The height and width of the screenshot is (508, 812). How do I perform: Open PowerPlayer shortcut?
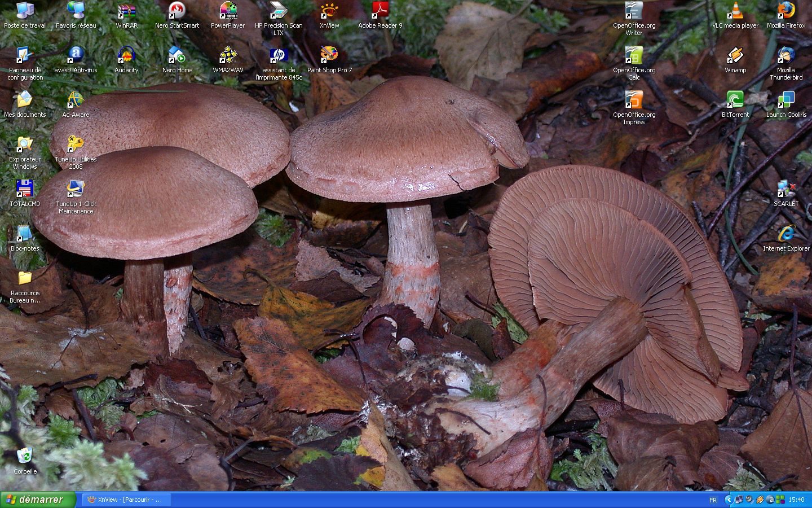[x=228, y=15]
